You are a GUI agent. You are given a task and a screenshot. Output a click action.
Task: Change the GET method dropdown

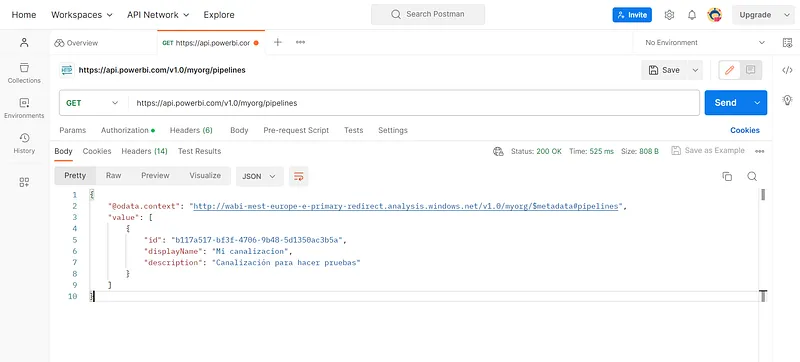pyautogui.click(x=92, y=103)
